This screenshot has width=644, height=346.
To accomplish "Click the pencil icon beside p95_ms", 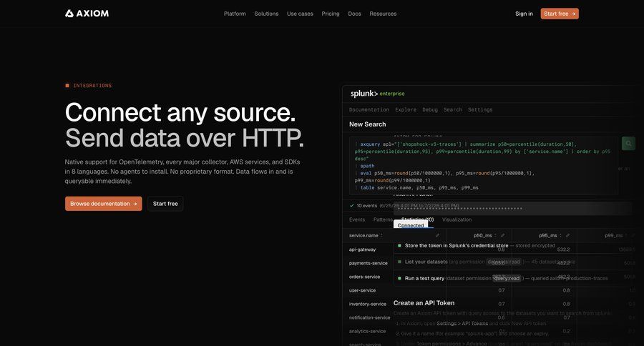I will pos(567,236).
